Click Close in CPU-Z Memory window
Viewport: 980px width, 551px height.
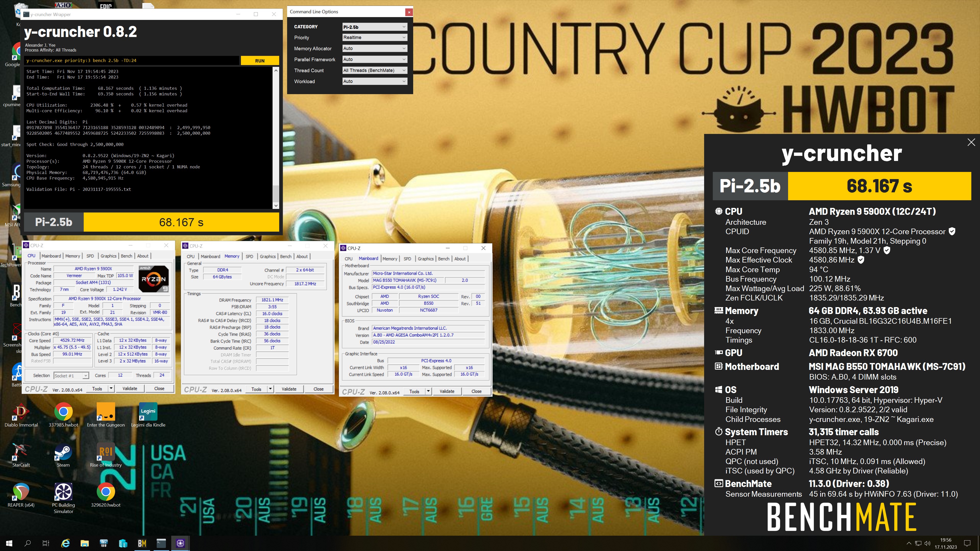coord(318,389)
